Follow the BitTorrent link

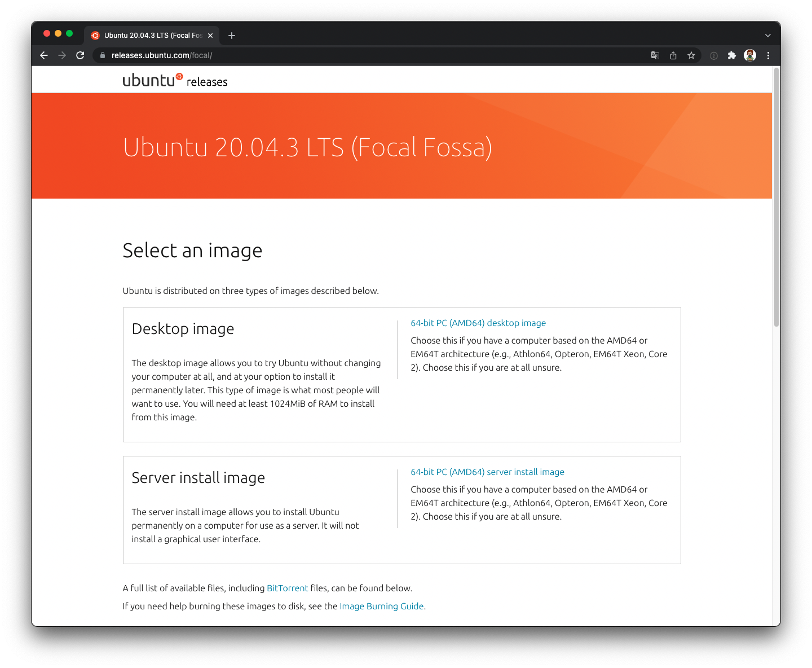pyautogui.click(x=288, y=588)
